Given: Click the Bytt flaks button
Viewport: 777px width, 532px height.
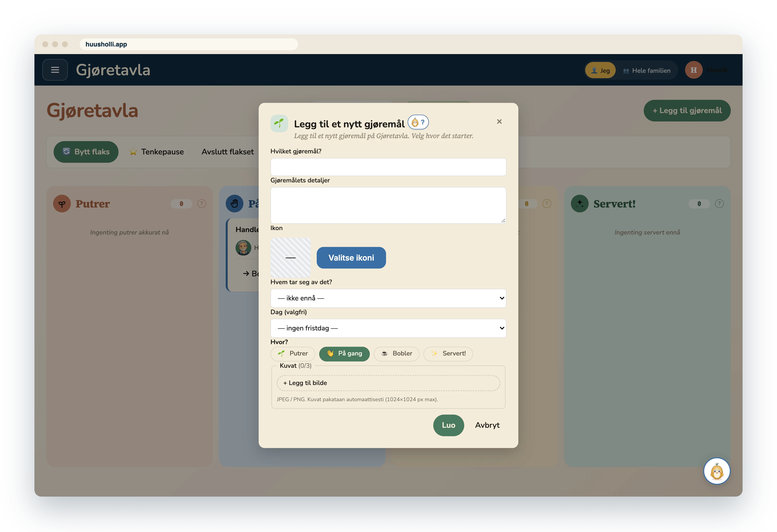Looking at the screenshot, I should pyautogui.click(x=86, y=152).
